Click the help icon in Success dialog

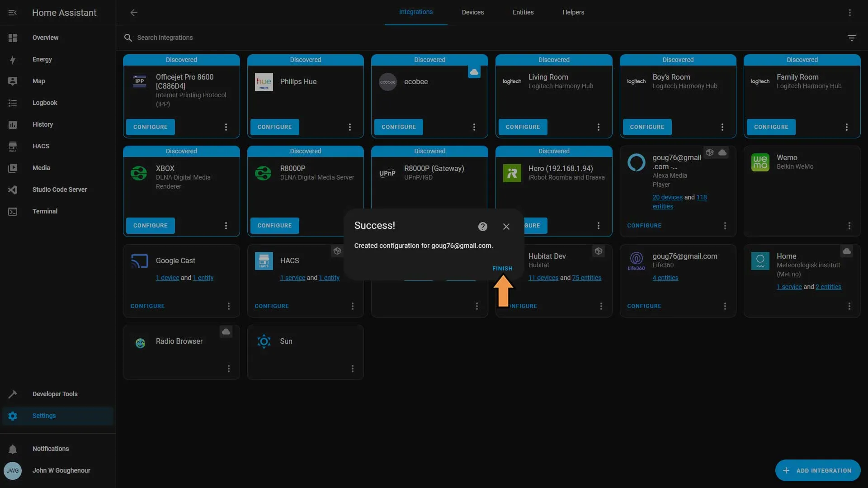pos(483,227)
